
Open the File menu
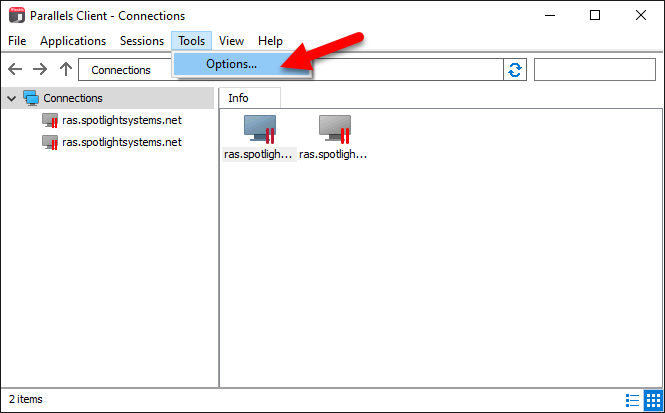click(x=17, y=41)
